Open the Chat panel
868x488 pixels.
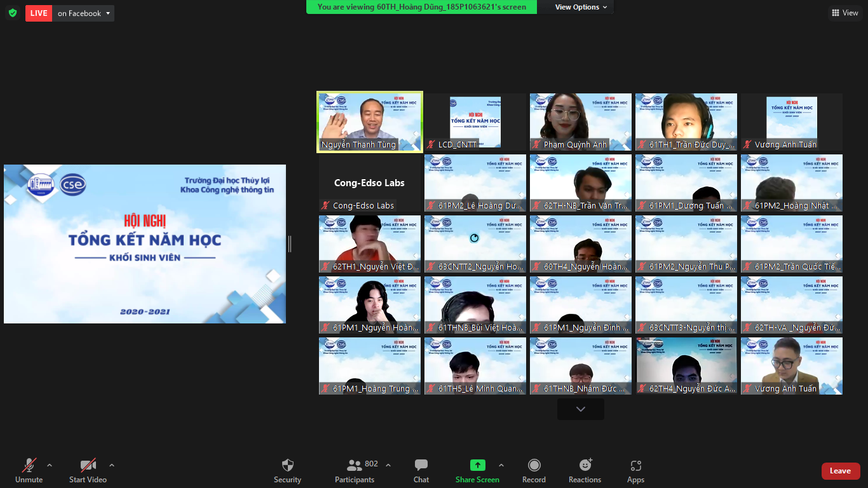click(x=421, y=466)
